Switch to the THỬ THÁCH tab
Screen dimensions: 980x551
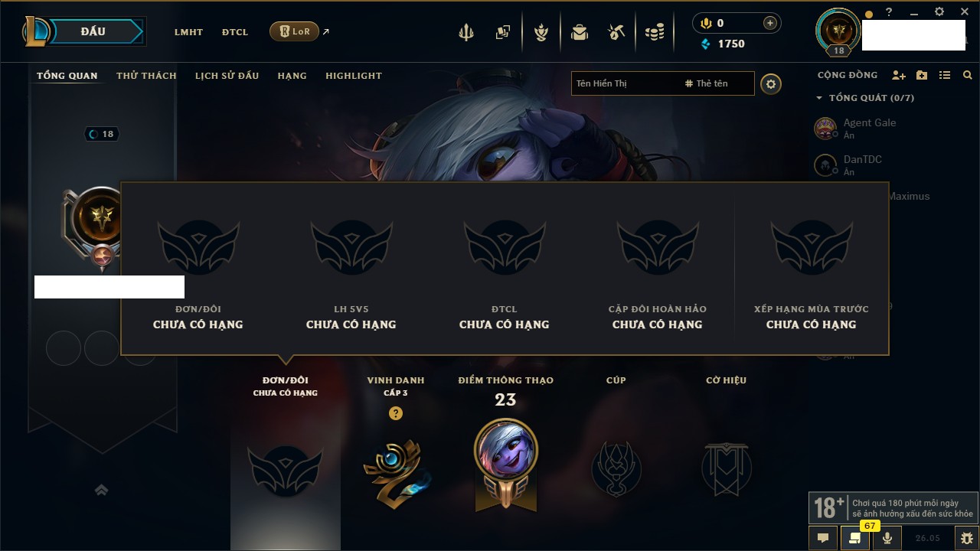pyautogui.click(x=146, y=76)
